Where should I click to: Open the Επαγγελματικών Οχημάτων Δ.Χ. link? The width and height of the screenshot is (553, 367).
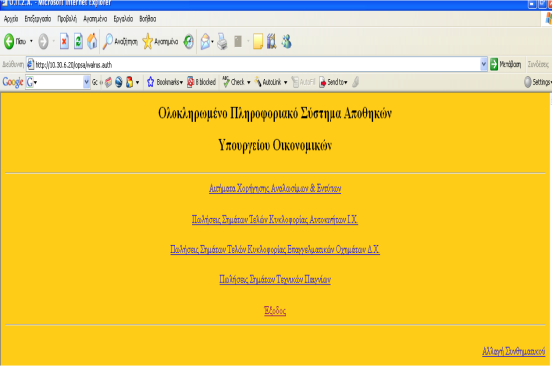point(275,249)
